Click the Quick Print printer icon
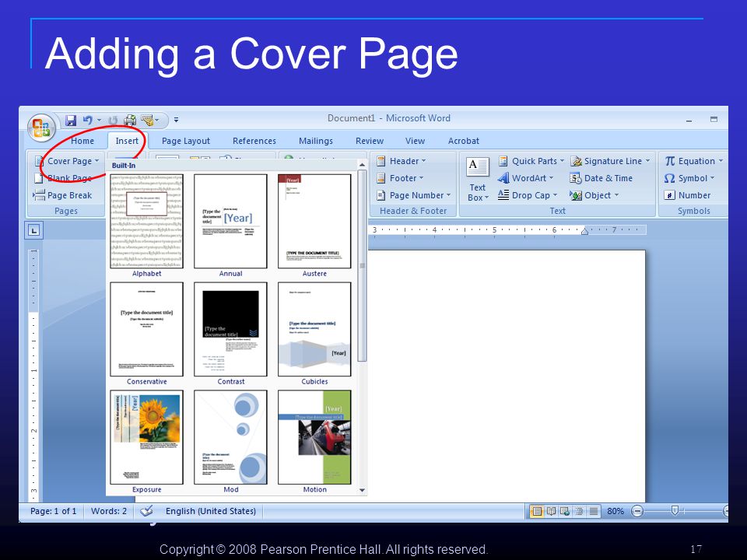The image size is (747, 560). pos(130,121)
